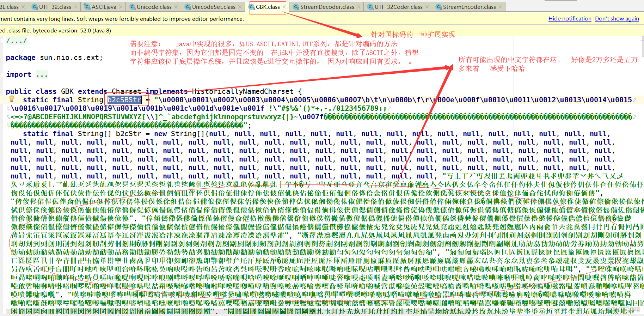This screenshot has width=644, height=316.
Task: Switch to the UTF_32.class tab
Action: point(55,7)
